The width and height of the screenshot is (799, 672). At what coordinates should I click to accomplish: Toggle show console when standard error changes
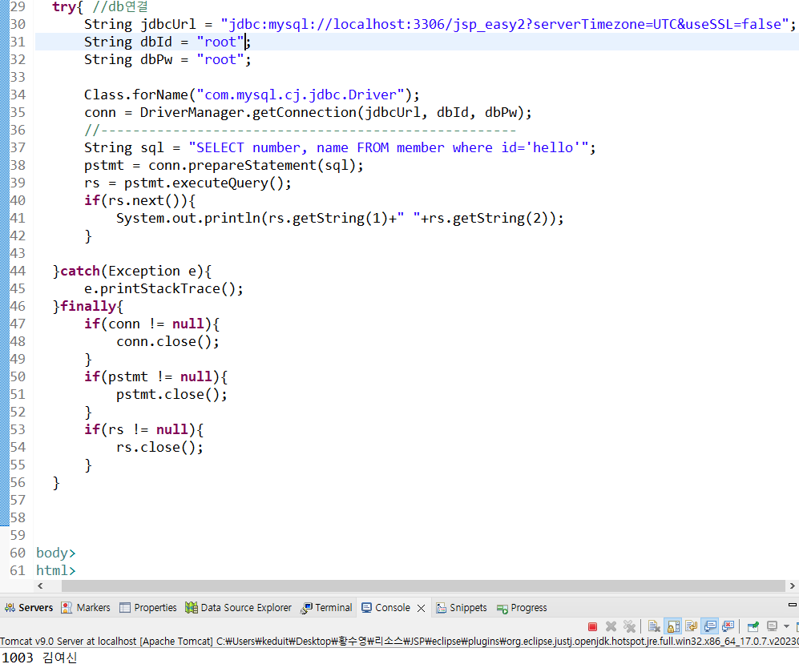[x=728, y=626]
